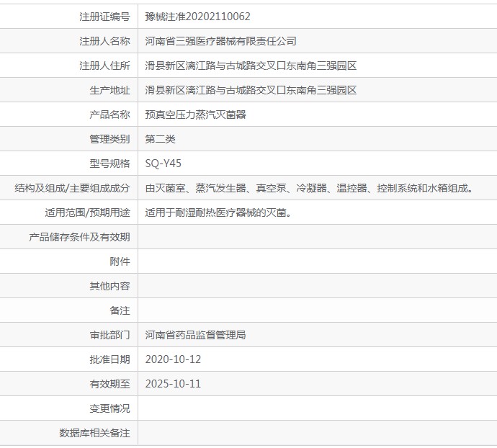Select approval date 2020-10-12
The image size is (497, 448).
[173, 359]
